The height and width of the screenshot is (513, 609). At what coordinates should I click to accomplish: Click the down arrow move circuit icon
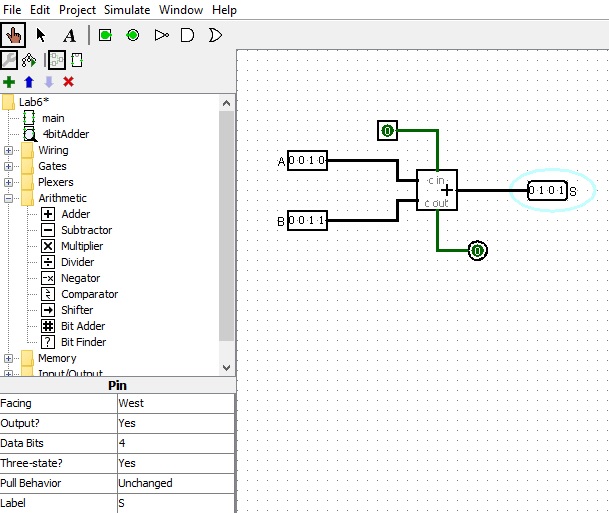tap(49, 82)
